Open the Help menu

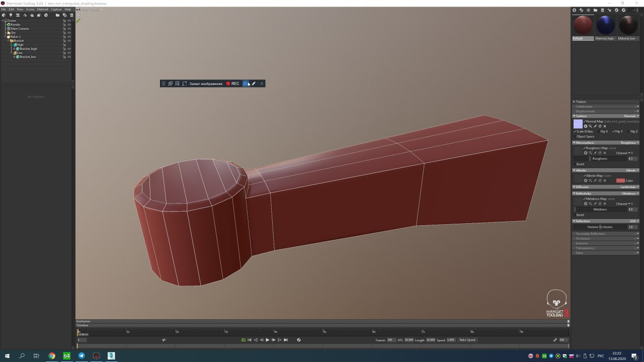click(x=68, y=9)
